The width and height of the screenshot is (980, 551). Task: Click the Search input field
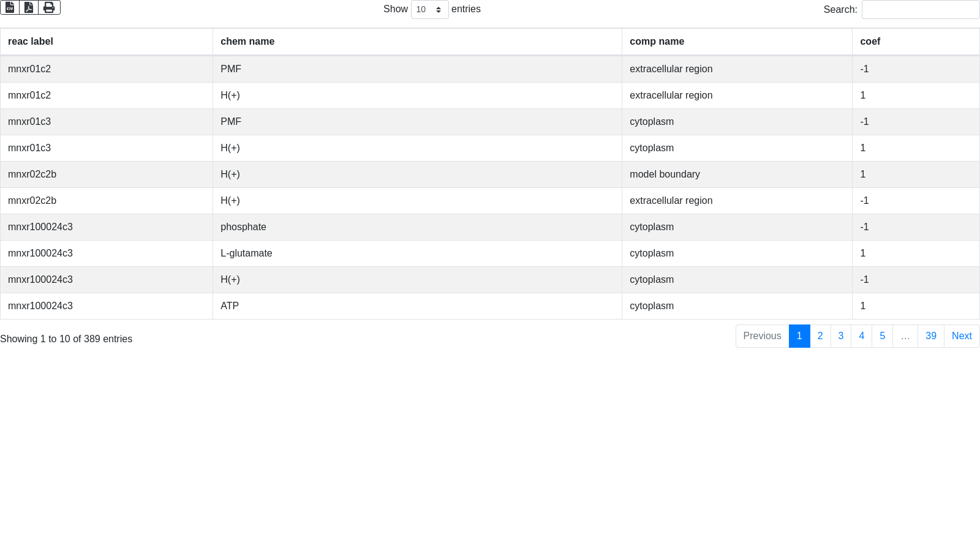point(920,9)
